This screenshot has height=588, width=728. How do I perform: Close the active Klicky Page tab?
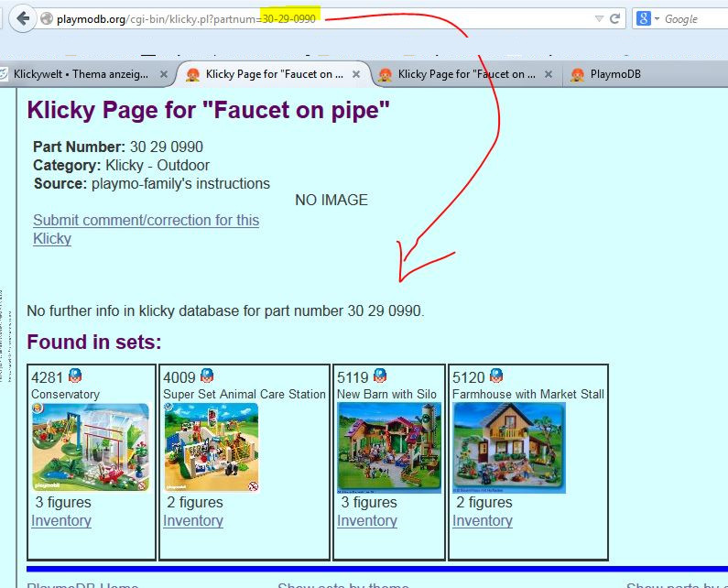coord(356,74)
